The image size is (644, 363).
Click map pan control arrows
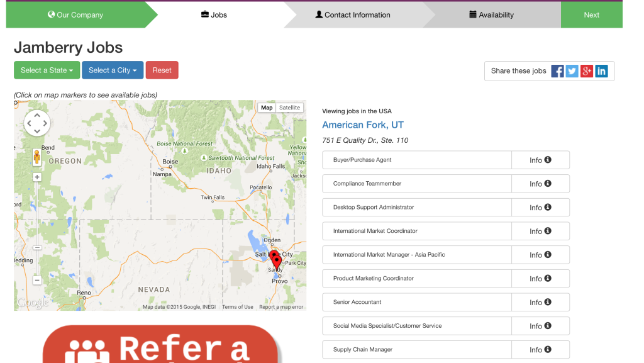37,123
